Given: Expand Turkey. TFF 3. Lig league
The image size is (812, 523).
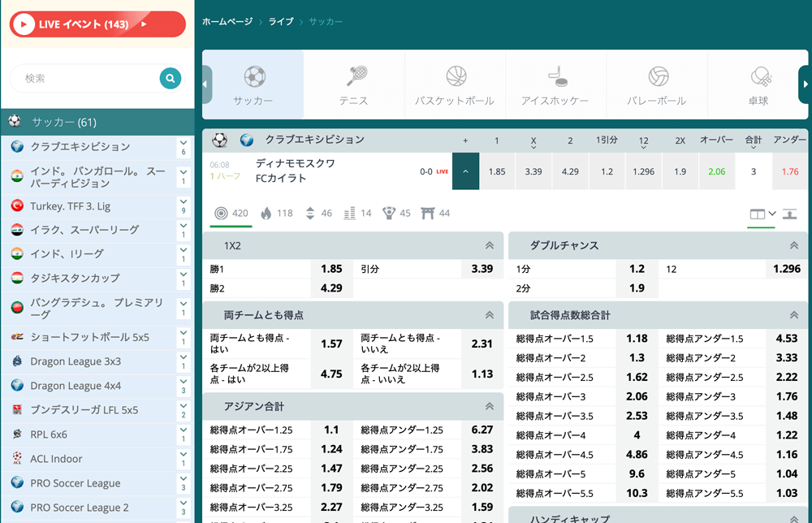Looking at the screenshot, I should (184, 206).
